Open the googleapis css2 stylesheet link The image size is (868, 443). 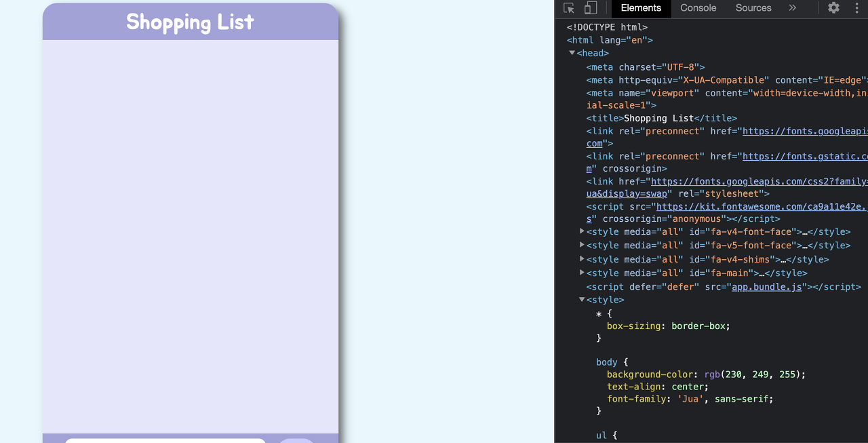click(x=759, y=182)
